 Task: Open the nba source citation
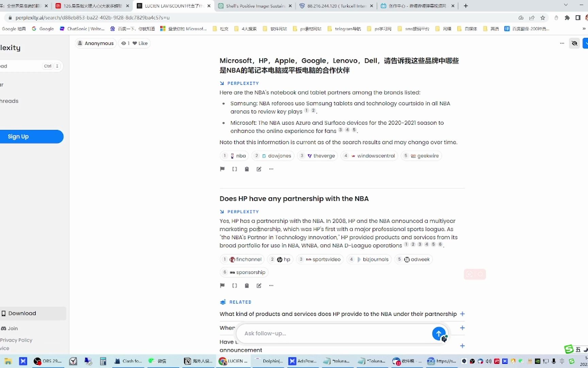click(234, 156)
